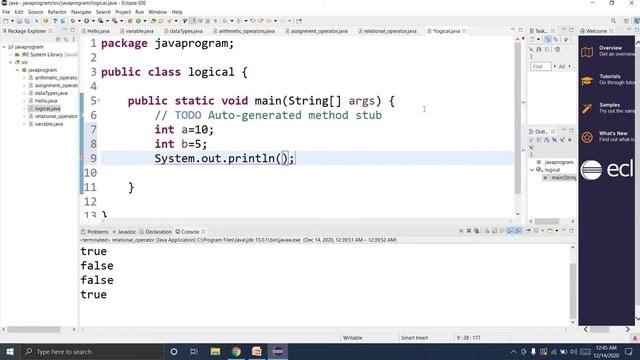Collapse the src folder node

11,62
